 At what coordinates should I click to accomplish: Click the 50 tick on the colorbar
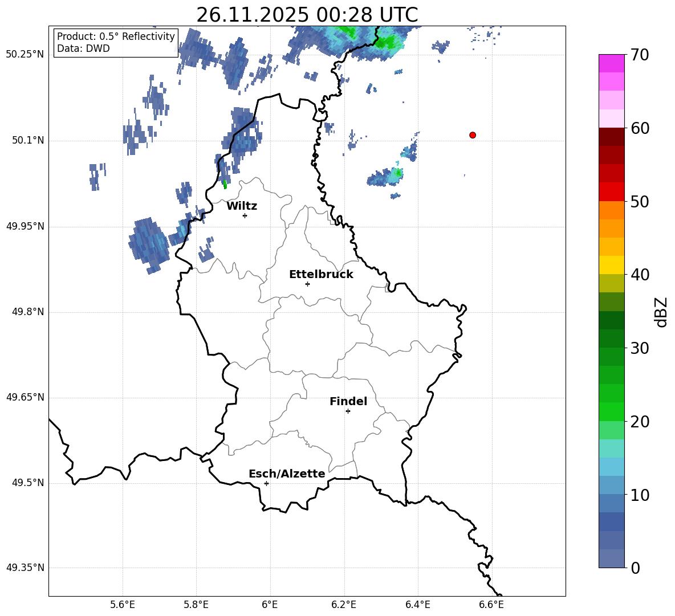pos(640,201)
